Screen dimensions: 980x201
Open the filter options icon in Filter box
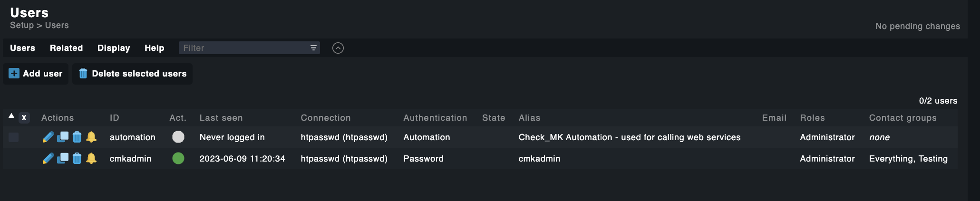[x=313, y=48]
